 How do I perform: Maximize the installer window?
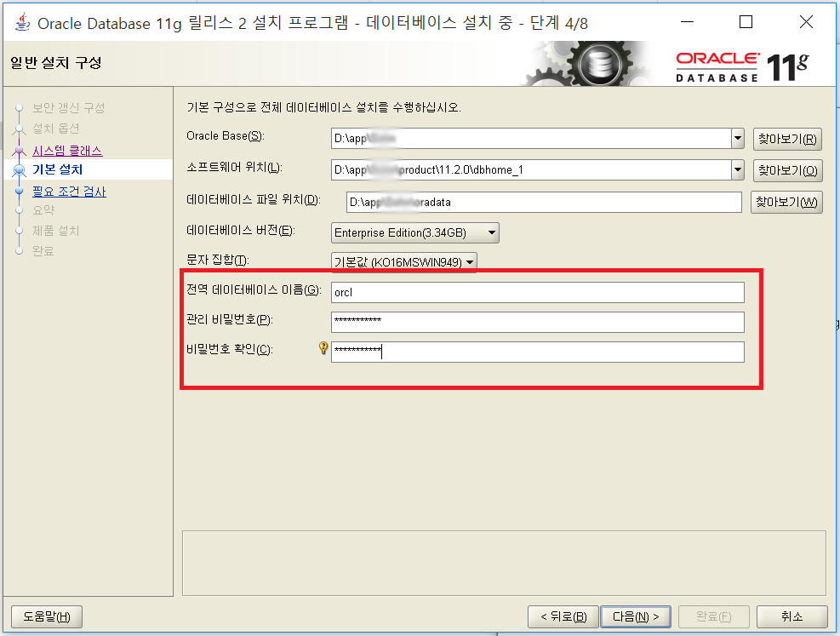click(x=746, y=22)
